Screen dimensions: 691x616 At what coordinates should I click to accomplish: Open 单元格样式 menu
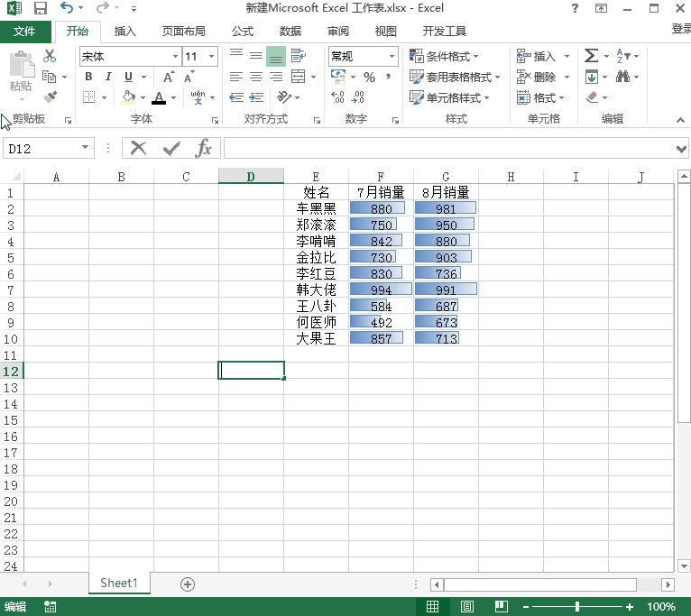[x=450, y=97]
